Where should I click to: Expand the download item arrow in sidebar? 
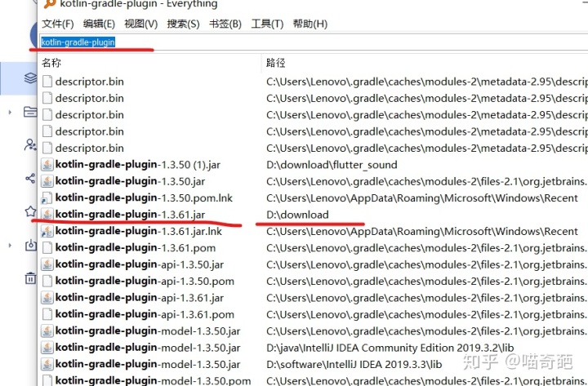pos(10,246)
